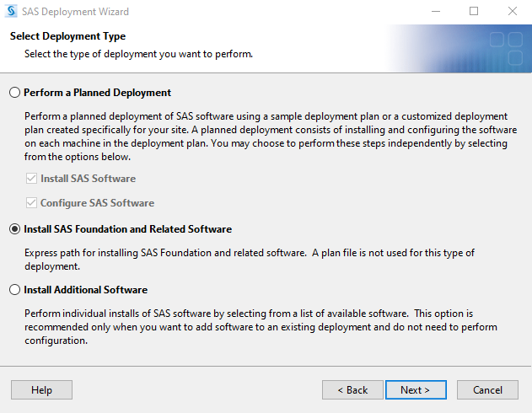
Task: Maximize the wizard window
Action: pos(474,11)
